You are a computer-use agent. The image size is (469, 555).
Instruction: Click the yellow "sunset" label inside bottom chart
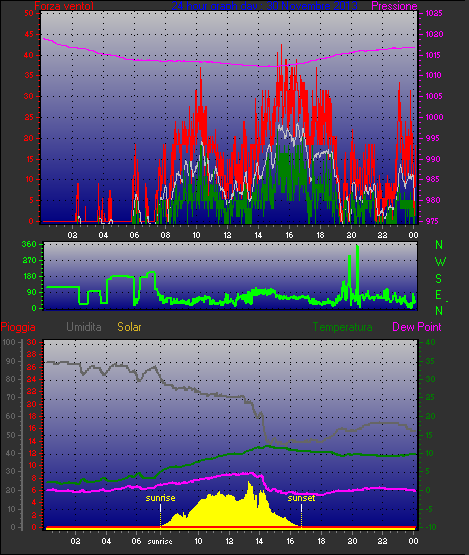[301, 498]
